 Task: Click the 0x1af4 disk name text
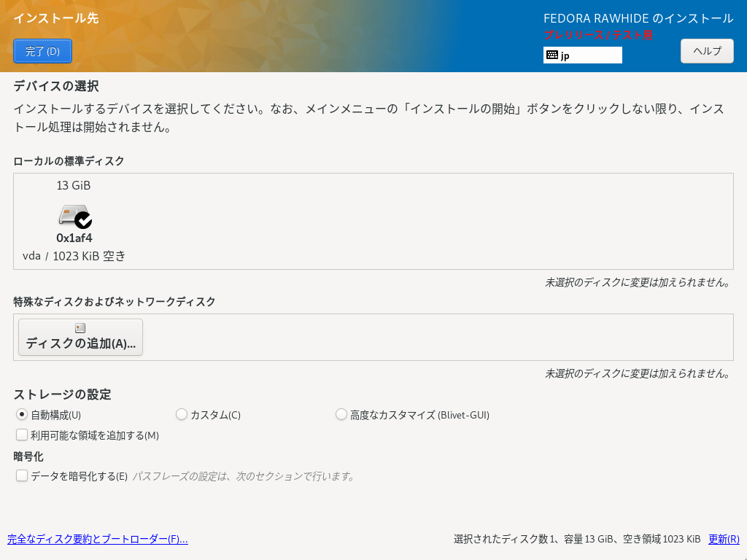click(x=74, y=238)
